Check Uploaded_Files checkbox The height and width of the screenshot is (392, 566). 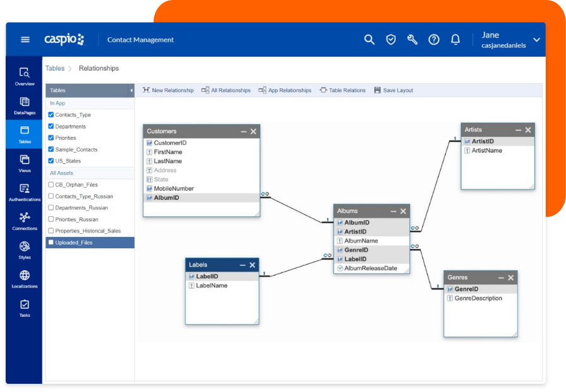point(51,243)
